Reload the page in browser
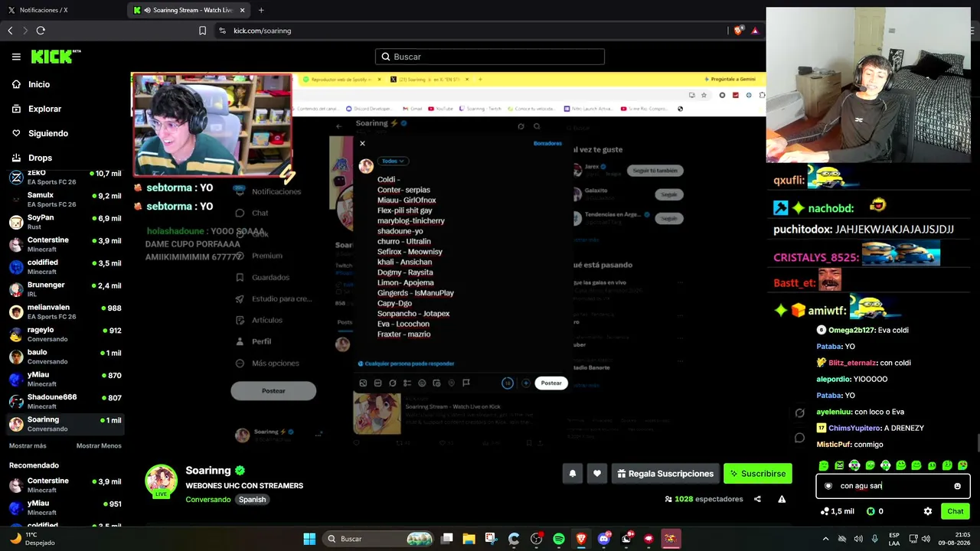This screenshot has height=551, width=980. coord(41,31)
